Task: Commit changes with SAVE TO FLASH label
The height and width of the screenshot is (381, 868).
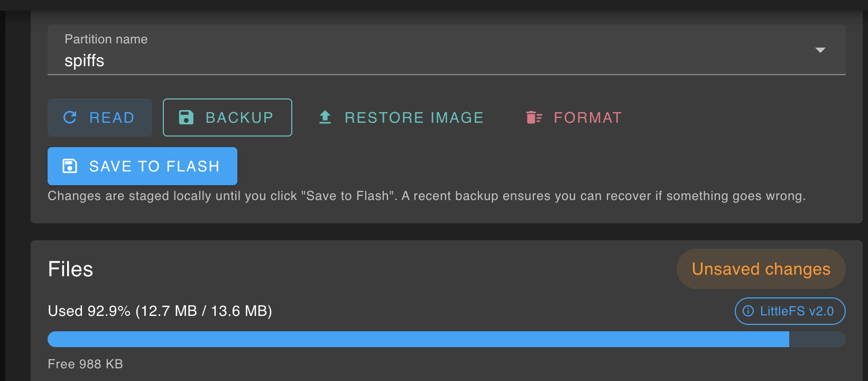Action: tap(154, 166)
